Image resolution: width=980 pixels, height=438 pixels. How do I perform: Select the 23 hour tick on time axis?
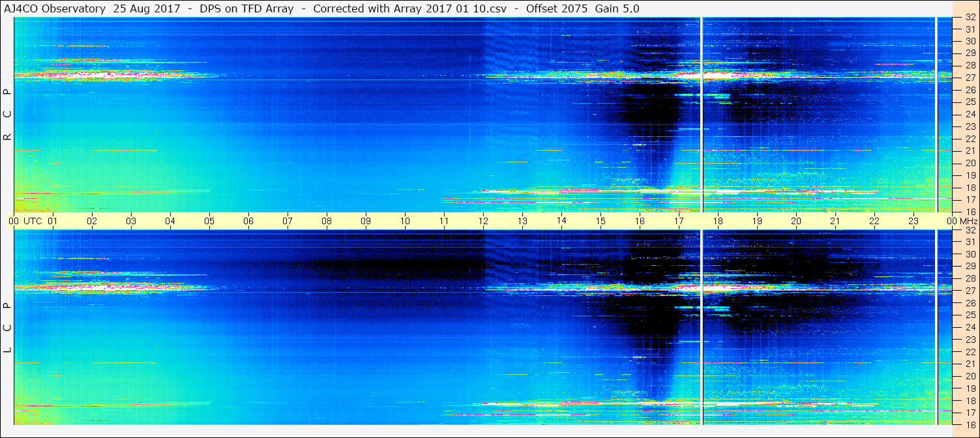coord(913,221)
